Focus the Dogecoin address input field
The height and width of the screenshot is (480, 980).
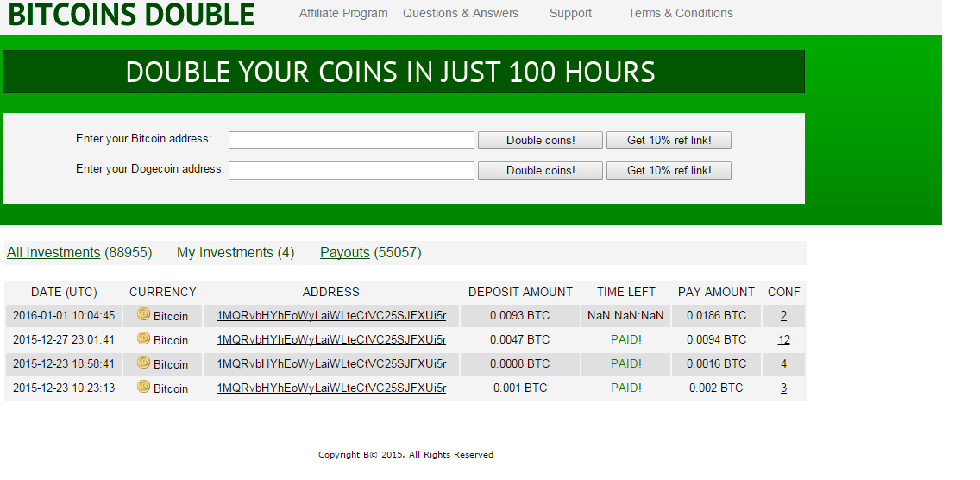coord(351,170)
